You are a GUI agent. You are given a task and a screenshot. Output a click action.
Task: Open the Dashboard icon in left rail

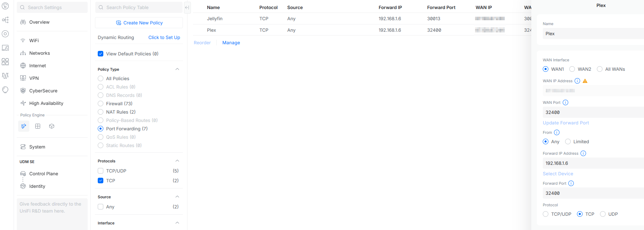click(x=5, y=6)
